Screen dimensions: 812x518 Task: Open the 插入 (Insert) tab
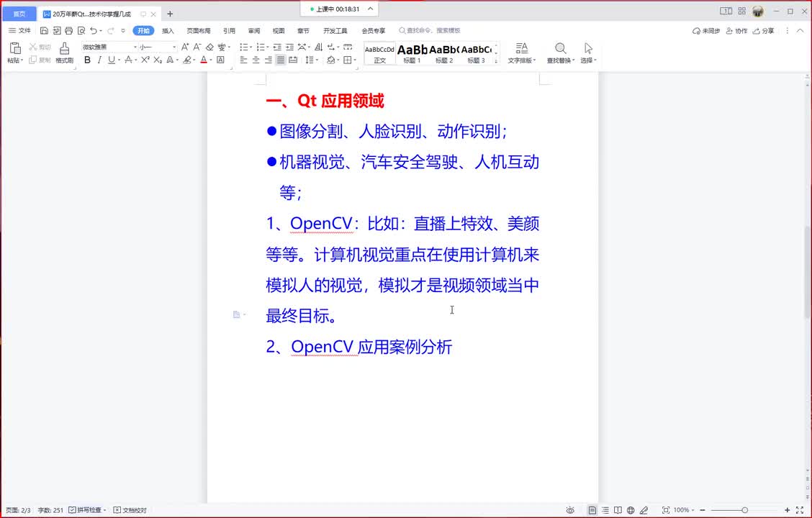pos(168,30)
